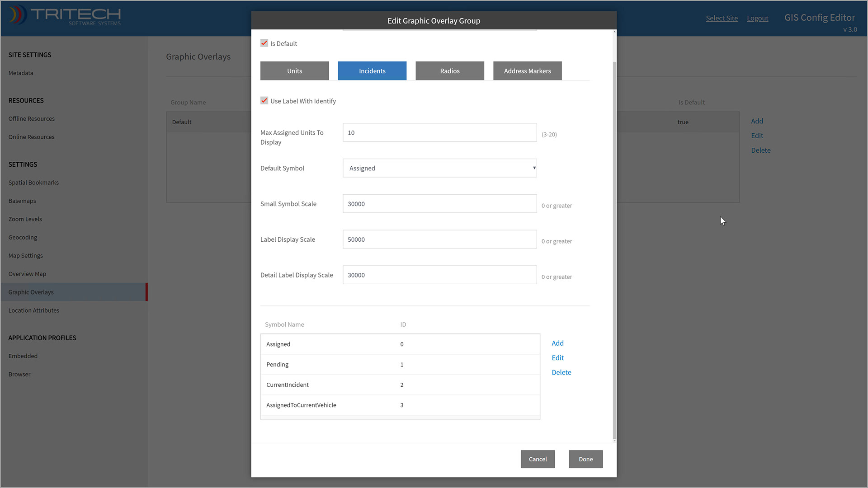Viewport: 868px width, 488px height.
Task: Focus the Small Symbol Scale field
Action: pos(439,204)
